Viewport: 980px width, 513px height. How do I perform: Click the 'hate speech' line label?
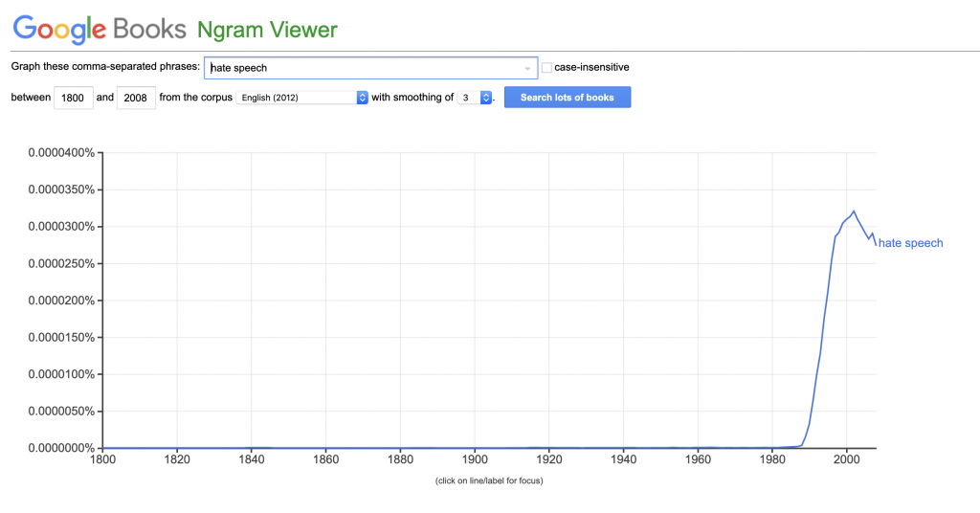(910, 243)
